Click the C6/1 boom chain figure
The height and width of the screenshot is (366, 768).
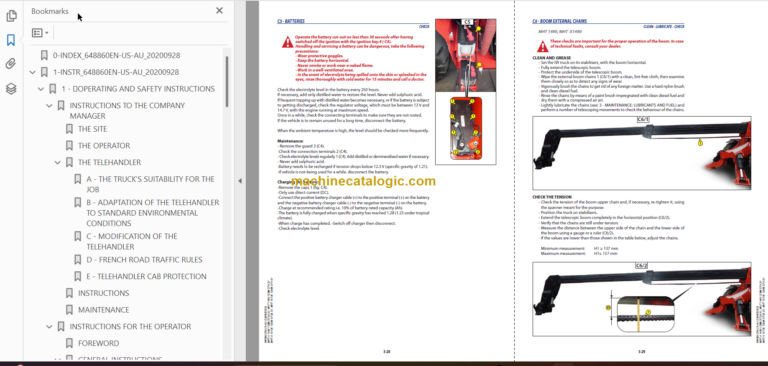click(642, 153)
